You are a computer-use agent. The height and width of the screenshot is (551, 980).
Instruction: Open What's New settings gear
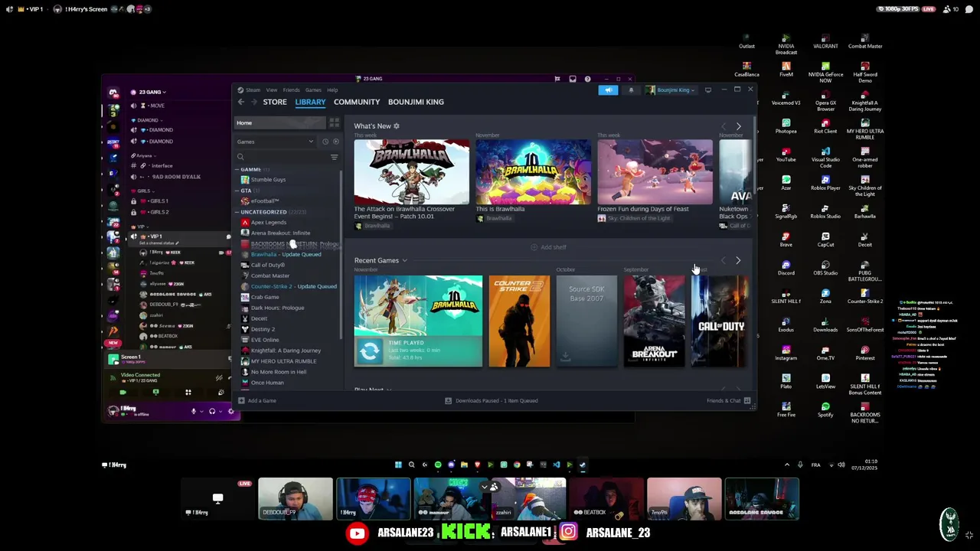coord(396,126)
